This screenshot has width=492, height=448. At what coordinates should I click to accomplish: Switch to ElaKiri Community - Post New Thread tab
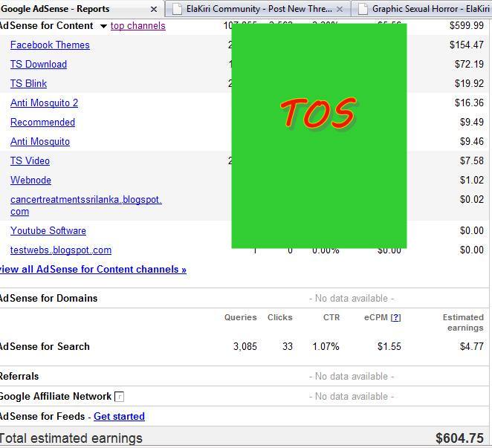pos(259,9)
